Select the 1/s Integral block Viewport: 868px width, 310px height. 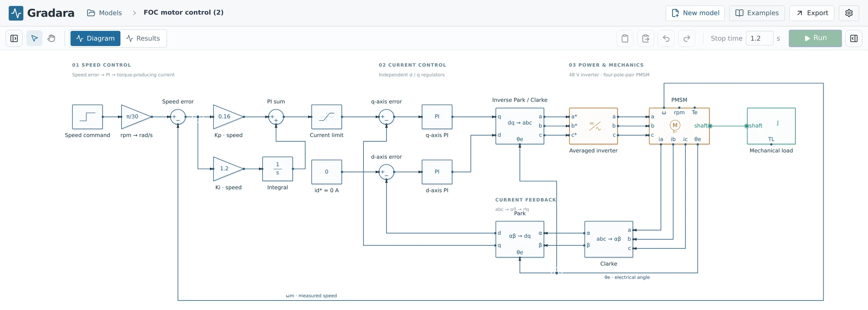pos(277,169)
